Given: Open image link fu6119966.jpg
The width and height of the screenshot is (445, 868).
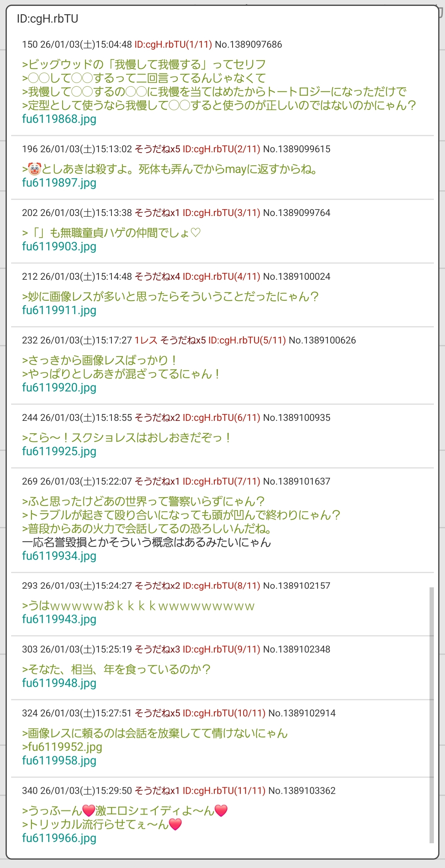Looking at the screenshot, I should pos(59,838).
